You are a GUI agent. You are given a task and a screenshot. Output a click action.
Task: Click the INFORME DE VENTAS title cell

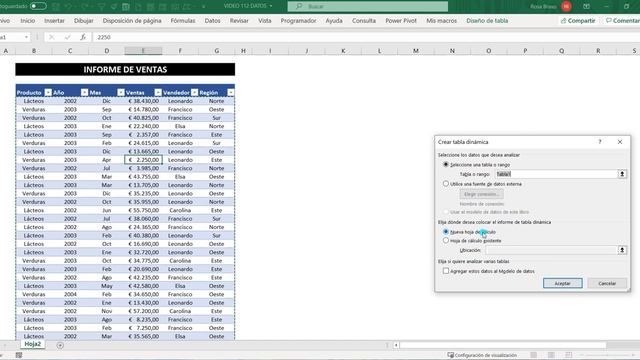point(125,69)
